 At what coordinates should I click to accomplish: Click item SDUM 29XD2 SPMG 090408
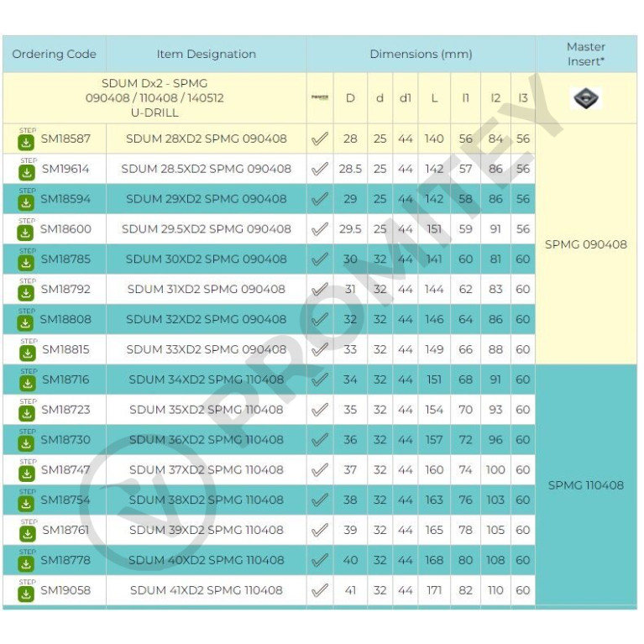coord(207,199)
